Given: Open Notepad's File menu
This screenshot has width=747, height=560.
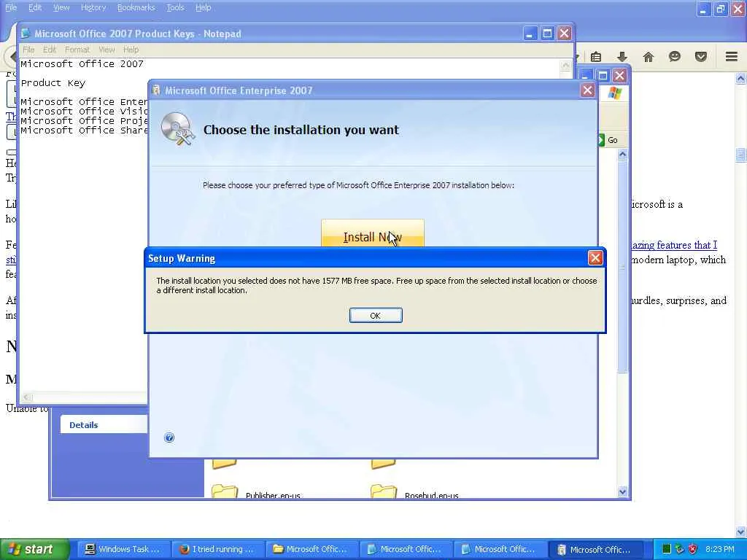Looking at the screenshot, I should pos(28,50).
